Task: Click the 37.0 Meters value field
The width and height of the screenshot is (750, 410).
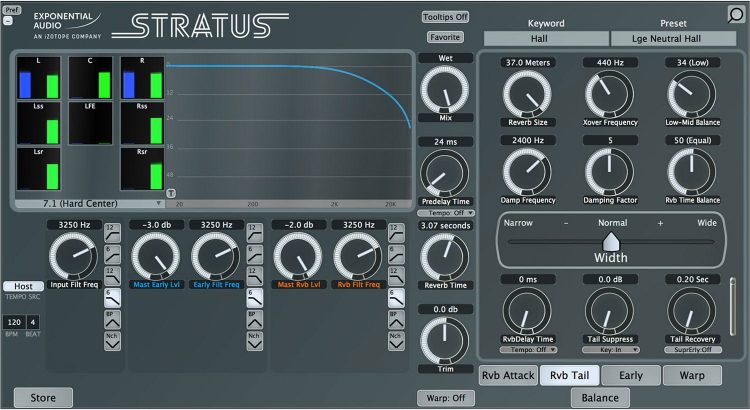Action: [x=528, y=62]
